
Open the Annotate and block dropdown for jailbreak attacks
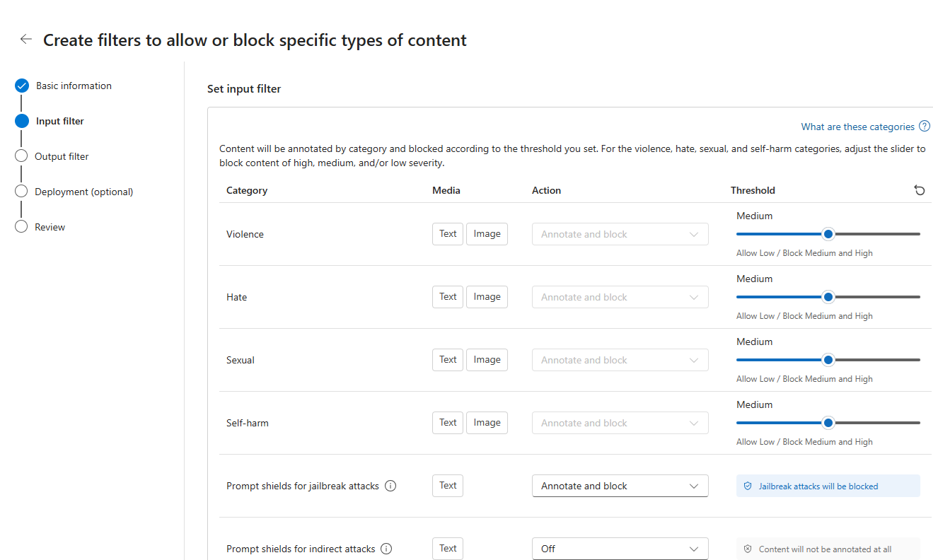pyautogui.click(x=620, y=486)
